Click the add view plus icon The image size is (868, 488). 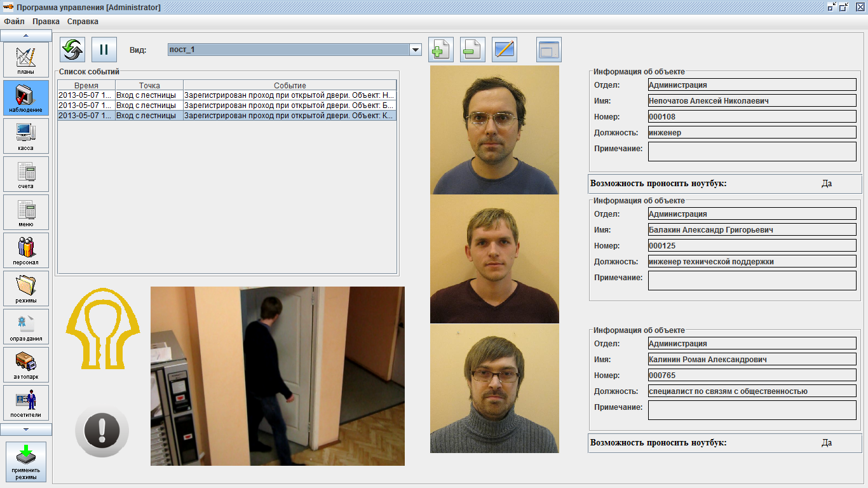click(x=441, y=50)
